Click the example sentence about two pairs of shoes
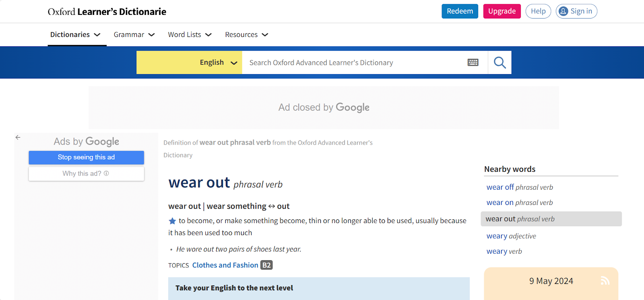644x300 pixels. tap(239, 249)
